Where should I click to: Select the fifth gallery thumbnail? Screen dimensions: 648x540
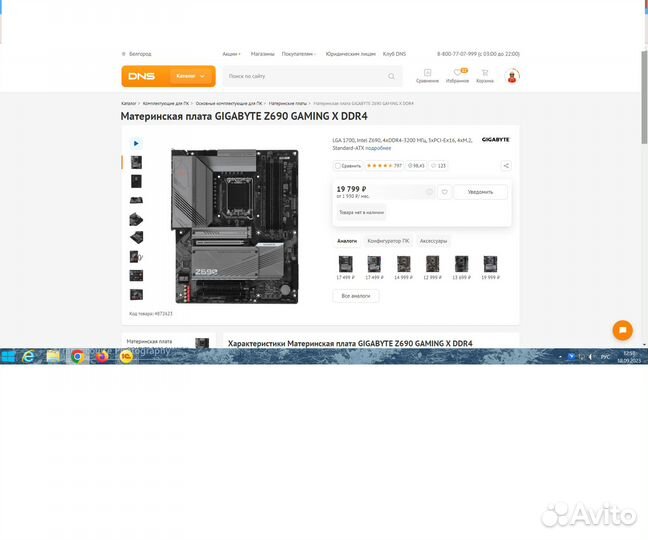pyautogui.click(x=136, y=238)
